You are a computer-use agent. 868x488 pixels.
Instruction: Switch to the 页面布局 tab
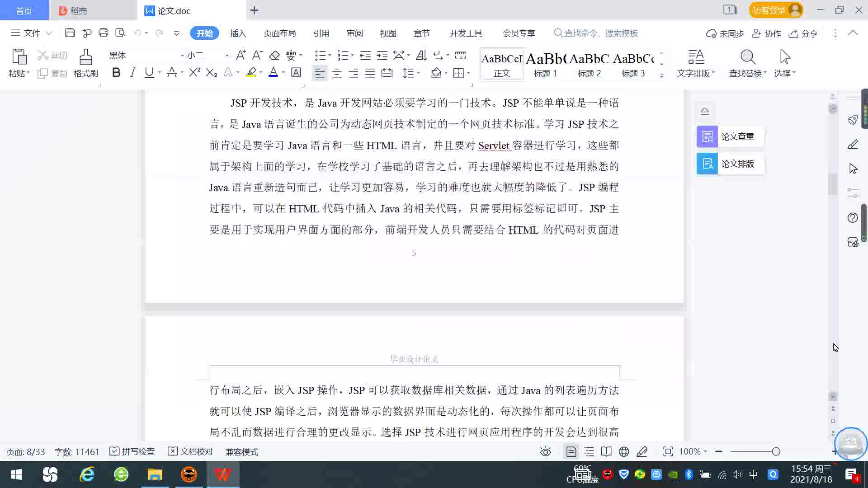pos(279,33)
